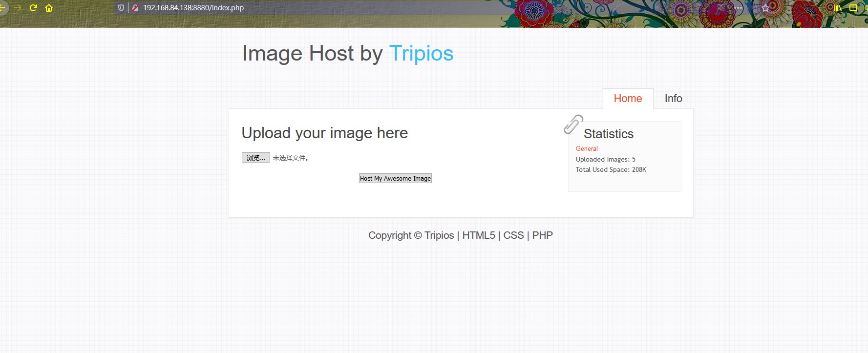Show the insecure connection padlock info
The height and width of the screenshot is (353, 868).
(x=135, y=8)
